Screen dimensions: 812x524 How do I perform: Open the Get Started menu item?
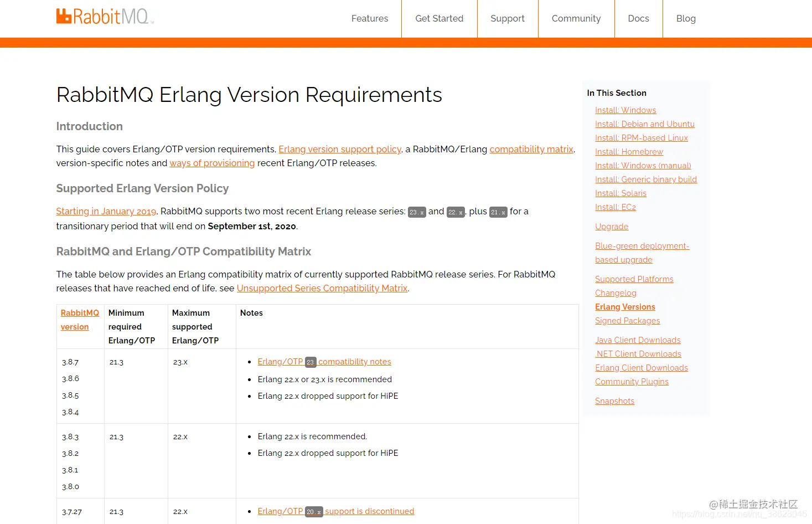(x=439, y=18)
